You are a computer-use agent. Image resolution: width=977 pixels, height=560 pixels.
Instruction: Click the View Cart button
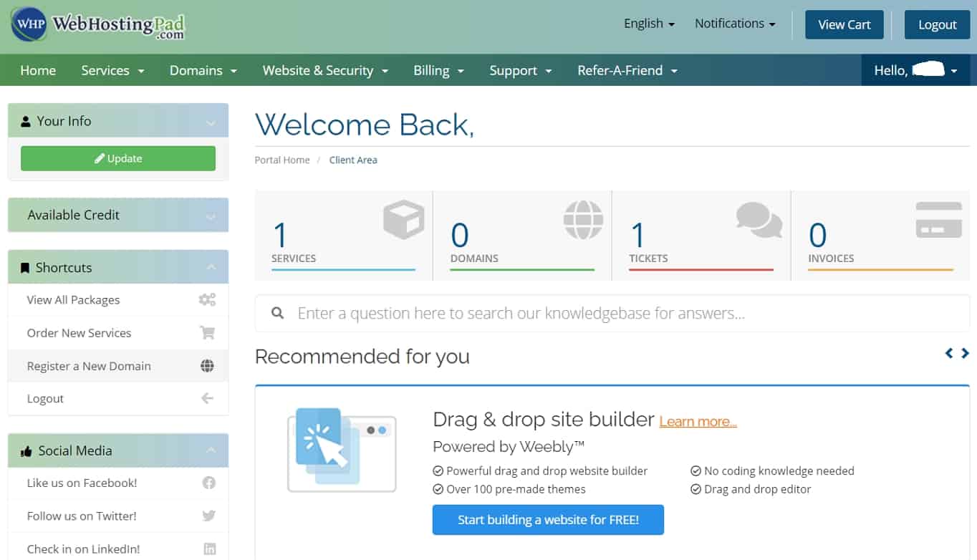pyautogui.click(x=844, y=24)
